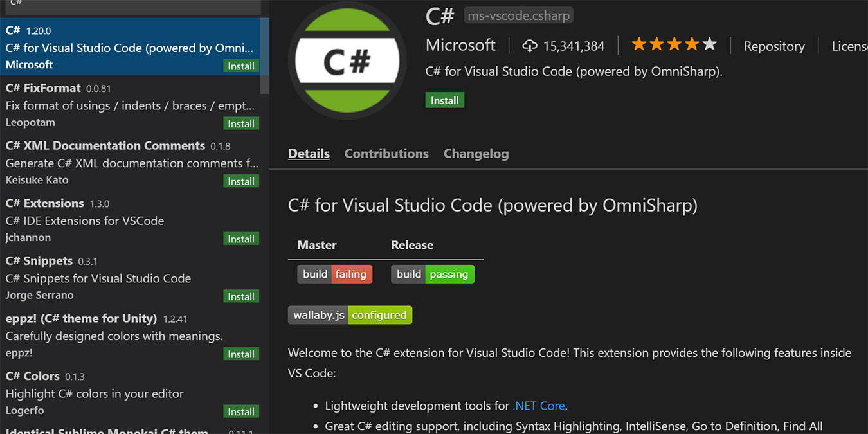
Task: Install C# XML Documentation Comments extension
Action: [241, 181]
